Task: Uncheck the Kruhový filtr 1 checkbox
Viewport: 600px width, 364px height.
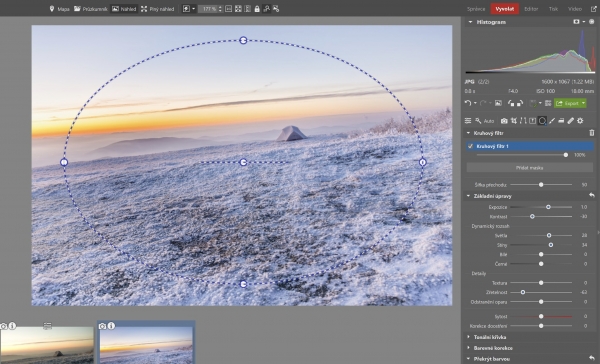Action: click(470, 146)
